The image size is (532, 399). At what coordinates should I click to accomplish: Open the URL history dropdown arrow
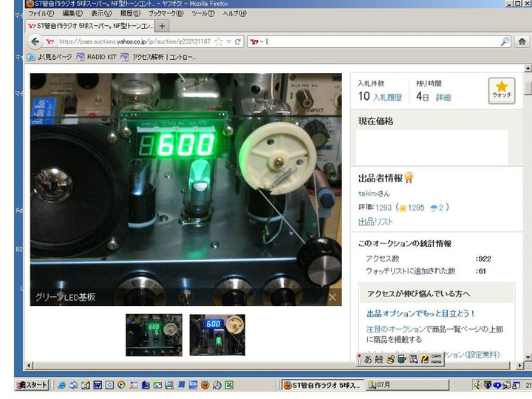tap(229, 42)
